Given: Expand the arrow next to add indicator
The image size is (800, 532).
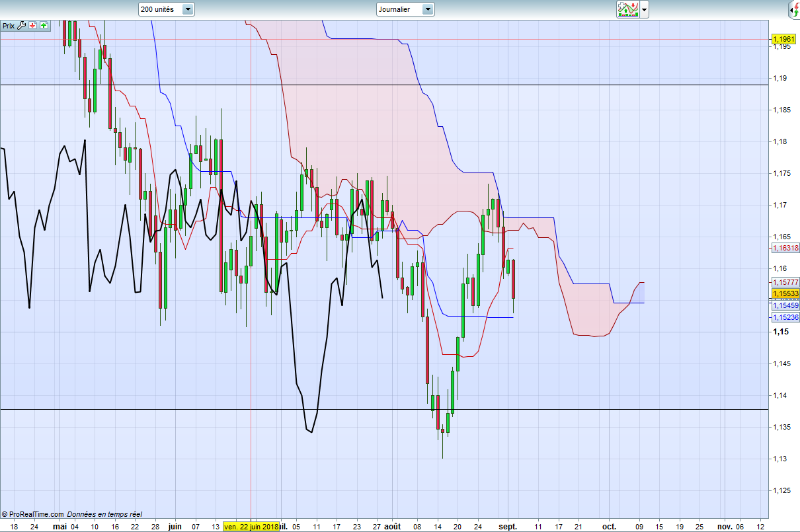Looking at the screenshot, I should click(645, 9).
